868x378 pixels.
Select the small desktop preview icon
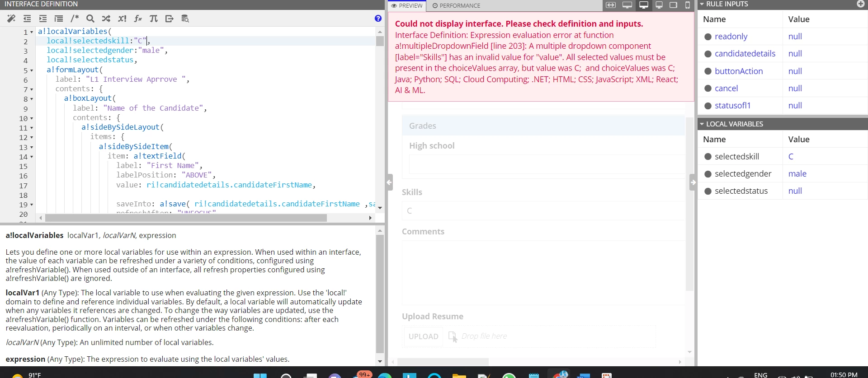click(x=659, y=5)
